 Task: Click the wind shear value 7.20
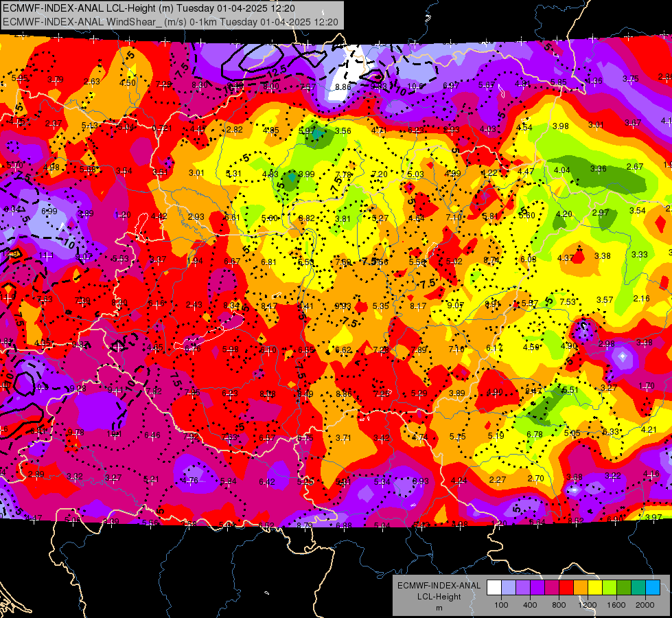point(380,174)
